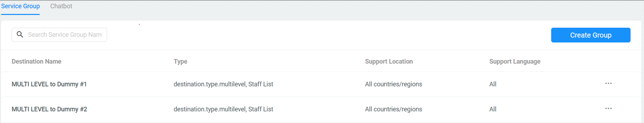This screenshot has width=644, height=123.
Task: Click All countries/regions in Dummy #1 row
Action: (393, 84)
